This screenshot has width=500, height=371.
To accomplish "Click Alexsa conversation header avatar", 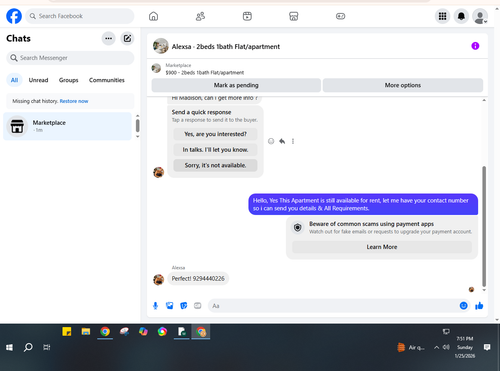I will (161, 46).
